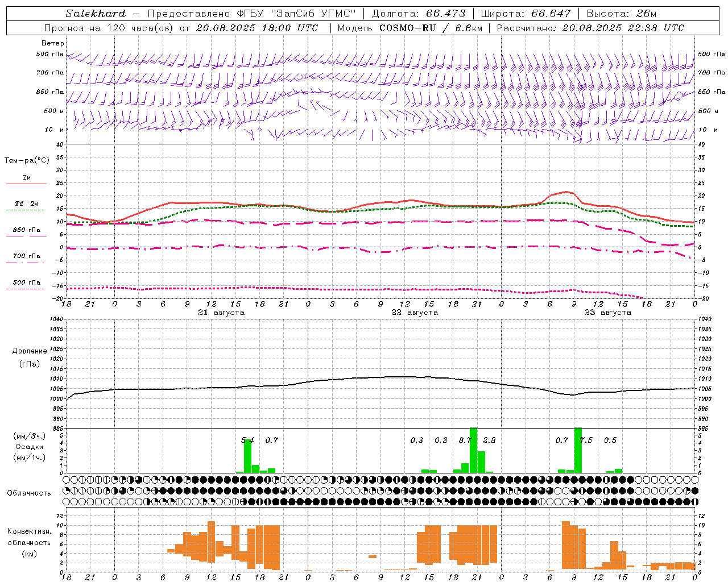Screen dimensions: 728x582
Task: Click the 'Широта: 66.647' value
Action: pos(526,14)
